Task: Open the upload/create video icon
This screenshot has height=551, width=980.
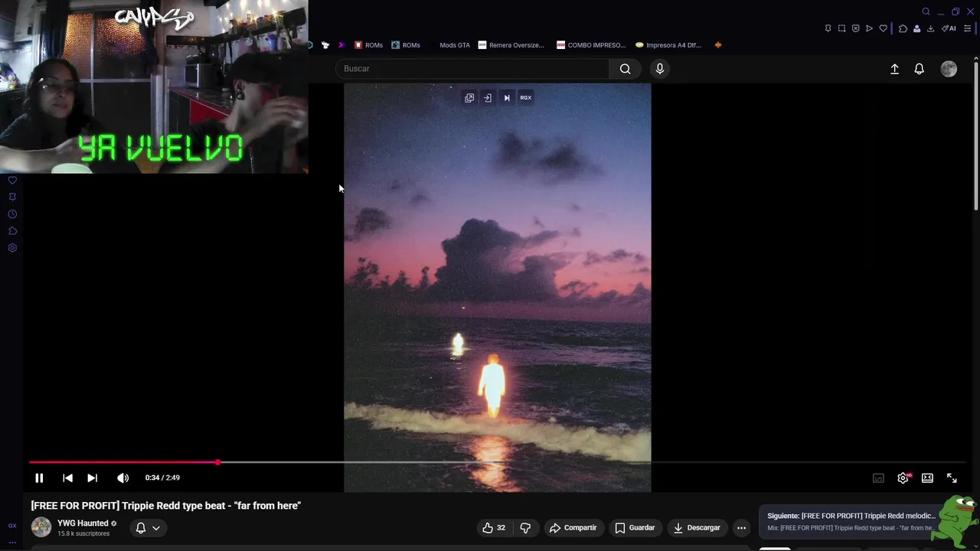Action: point(894,69)
